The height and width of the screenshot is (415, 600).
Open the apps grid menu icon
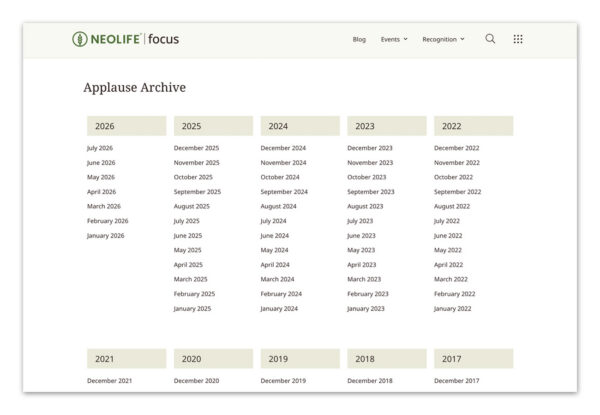(x=518, y=39)
